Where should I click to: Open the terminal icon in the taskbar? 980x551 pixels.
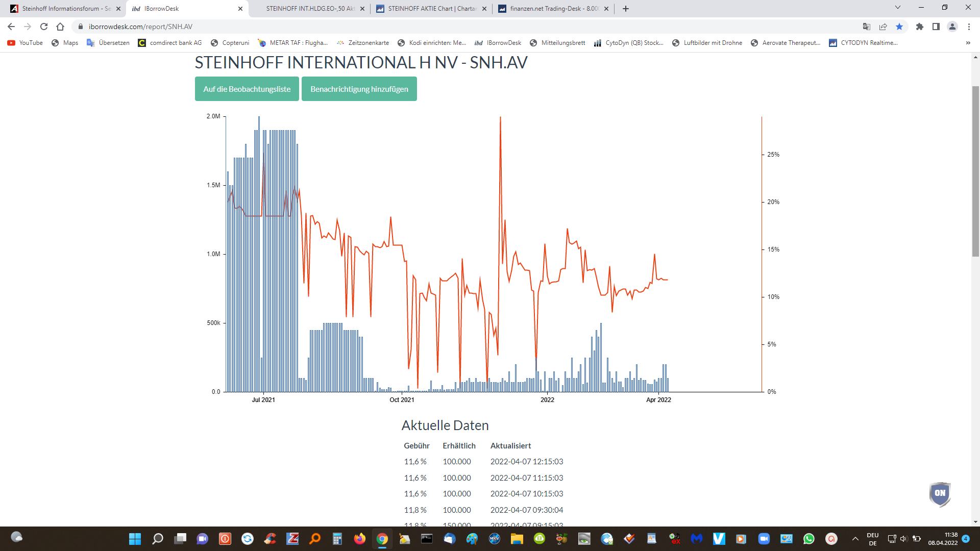(427, 539)
